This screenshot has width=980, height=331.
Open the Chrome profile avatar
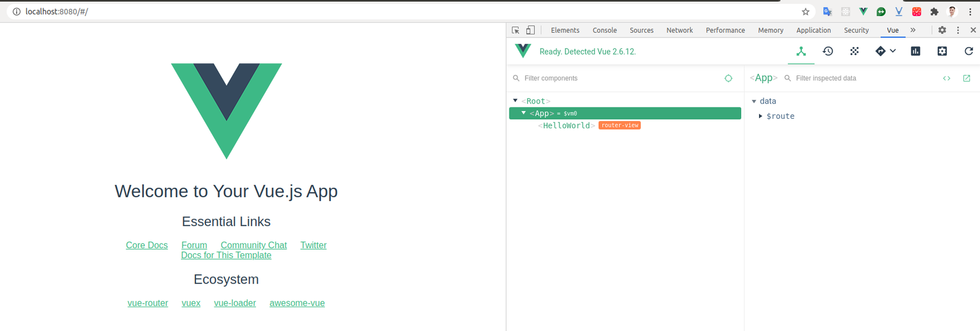click(953, 11)
